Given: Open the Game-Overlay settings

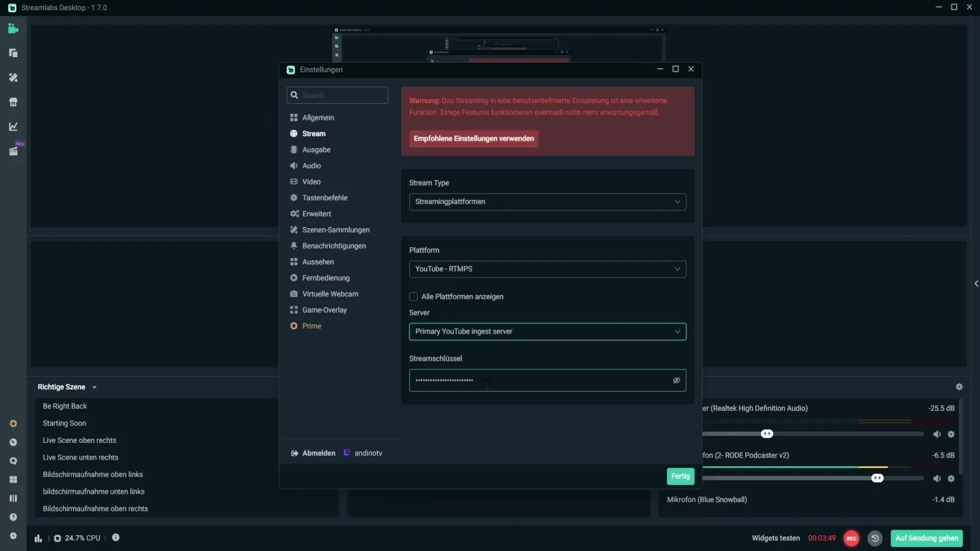Looking at the screenshot, I should (x=325, y=310).
